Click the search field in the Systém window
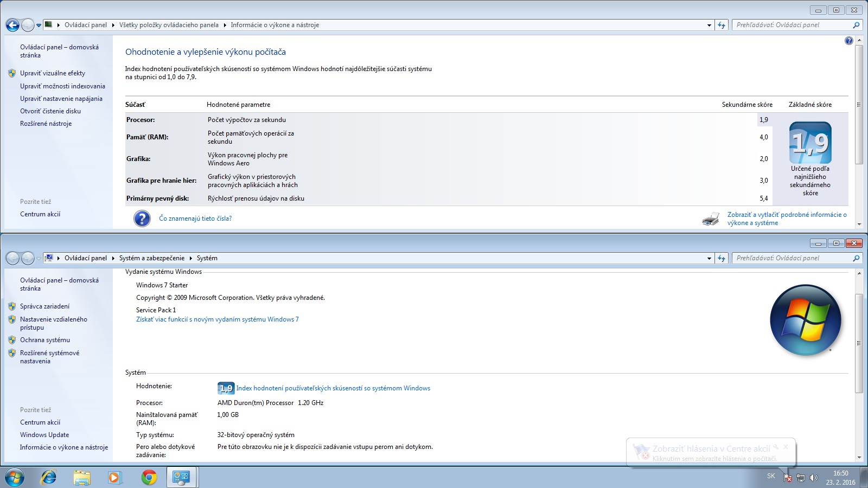This screenshot has width=868, height=488. (x=792, y=258)
